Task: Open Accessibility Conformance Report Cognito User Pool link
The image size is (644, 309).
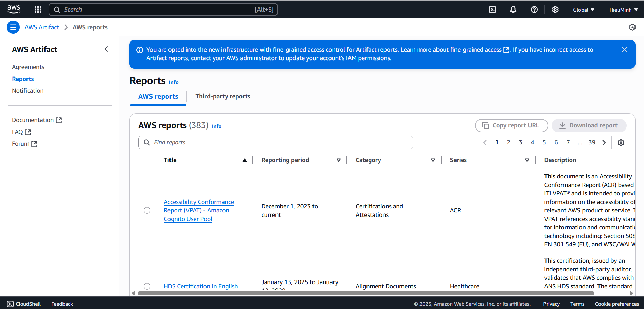Action: coord(199,210)
